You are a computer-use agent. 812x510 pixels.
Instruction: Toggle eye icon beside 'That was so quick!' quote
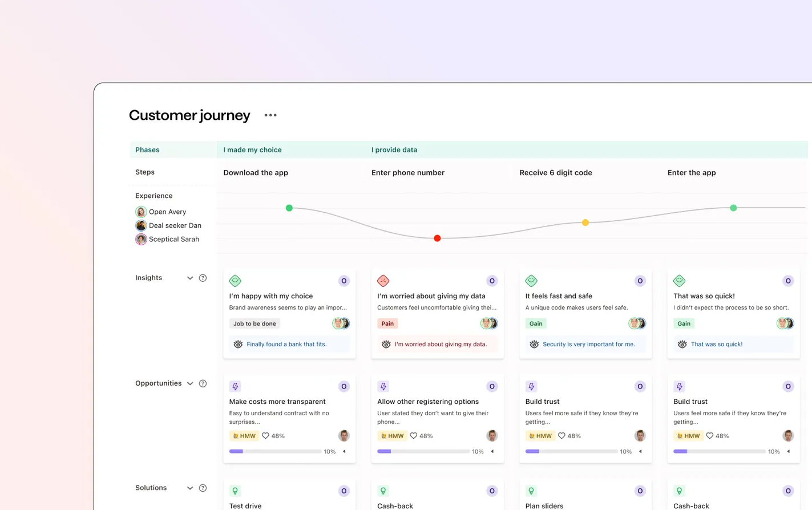click(x=682, y=344)
